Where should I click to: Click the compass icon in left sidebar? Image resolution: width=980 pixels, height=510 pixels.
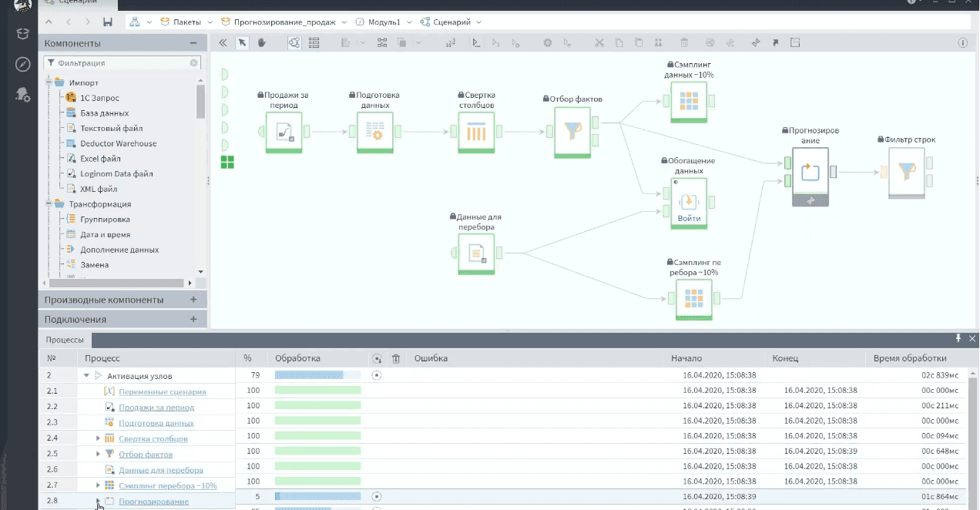[23, 63]
